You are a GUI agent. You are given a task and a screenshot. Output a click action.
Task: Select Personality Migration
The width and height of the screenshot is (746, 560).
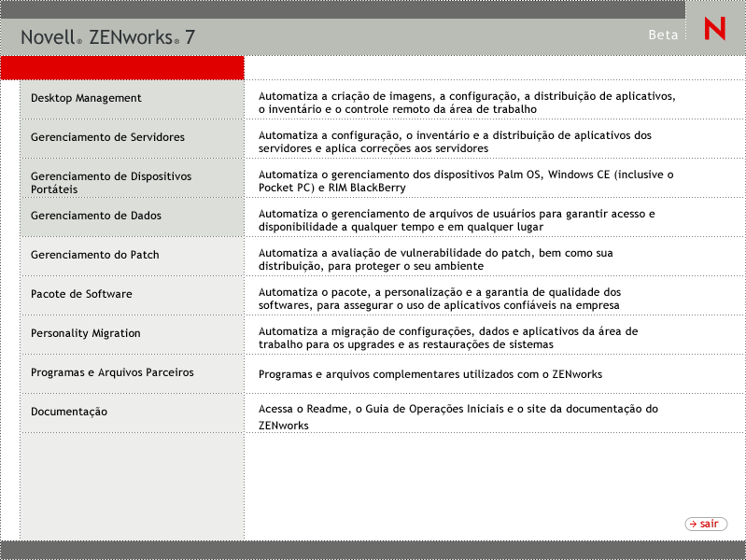(133, 334)
